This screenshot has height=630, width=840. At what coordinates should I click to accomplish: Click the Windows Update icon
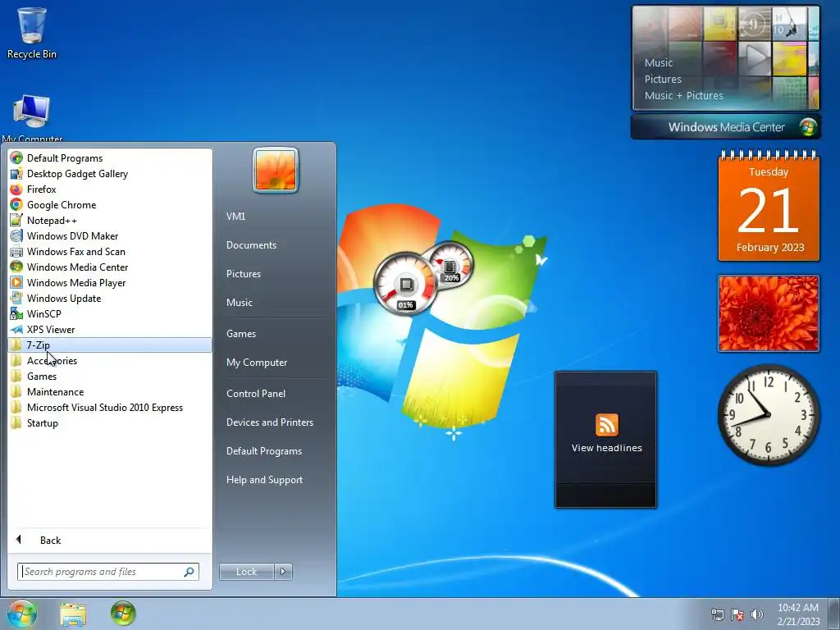click(x=16, y=298)
